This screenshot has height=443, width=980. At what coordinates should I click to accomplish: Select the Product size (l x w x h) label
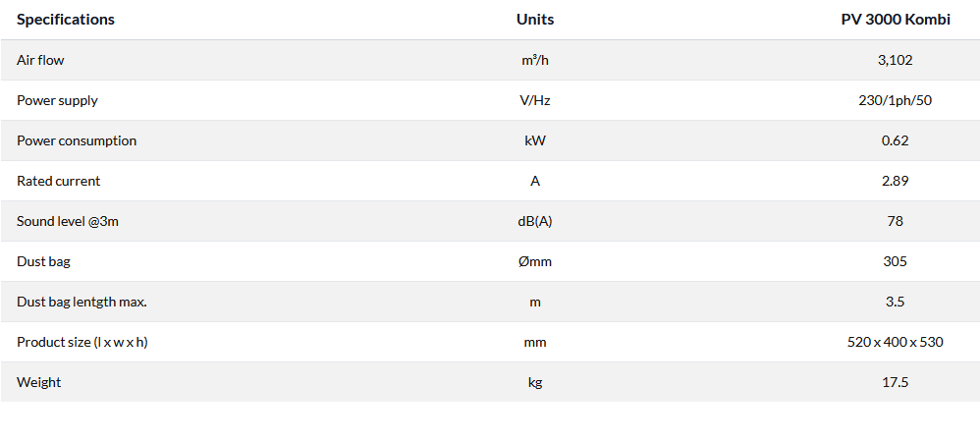pos(88,342)
